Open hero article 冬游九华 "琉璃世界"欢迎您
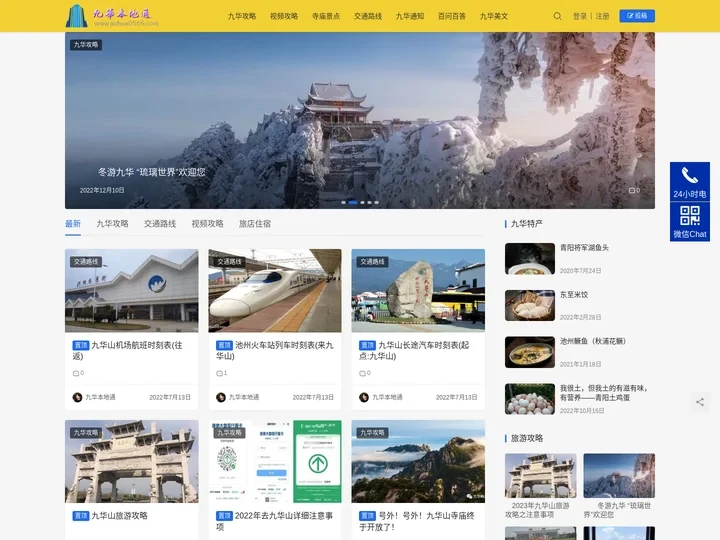The width and height of the screenshot is (720, 540). coord(152,172)
